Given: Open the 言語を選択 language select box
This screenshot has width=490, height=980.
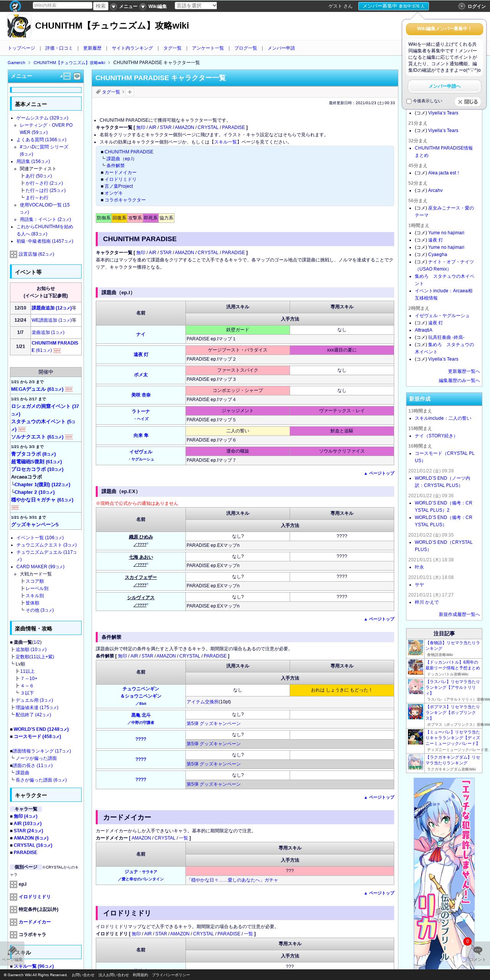Looking at the screenshot, I should click(196, 6).
